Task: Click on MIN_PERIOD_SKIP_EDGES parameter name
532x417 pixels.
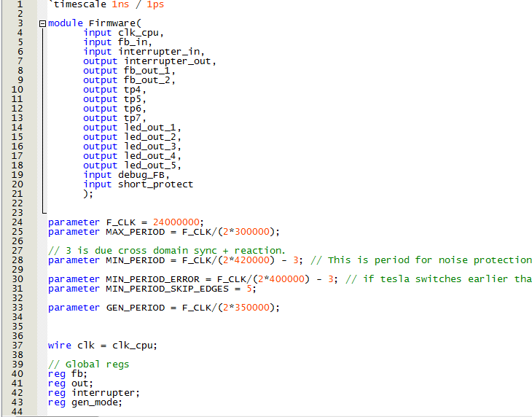Action: point(168,289)
